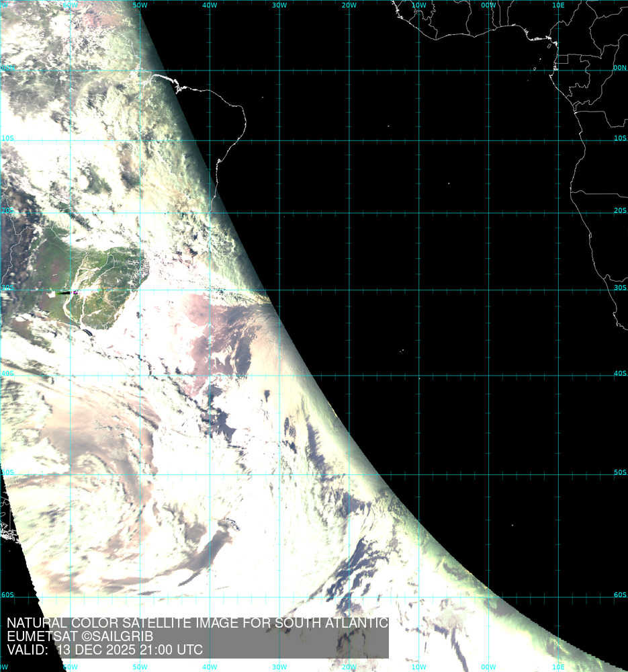Click the 30S latitude label on right side
The height and width of the screenshot is (672, 628).
(x=619, y=288)
